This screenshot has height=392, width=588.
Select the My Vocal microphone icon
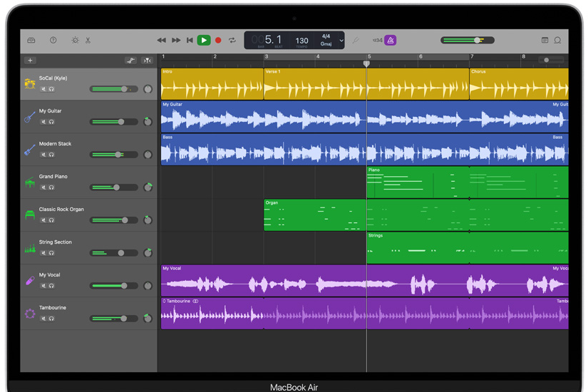point(30,281)
